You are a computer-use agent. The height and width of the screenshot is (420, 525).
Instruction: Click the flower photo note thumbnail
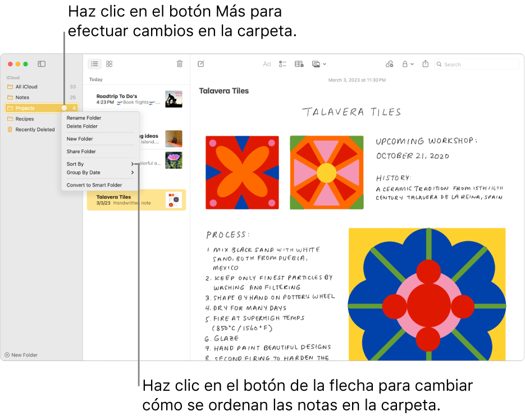click(174, 160)
